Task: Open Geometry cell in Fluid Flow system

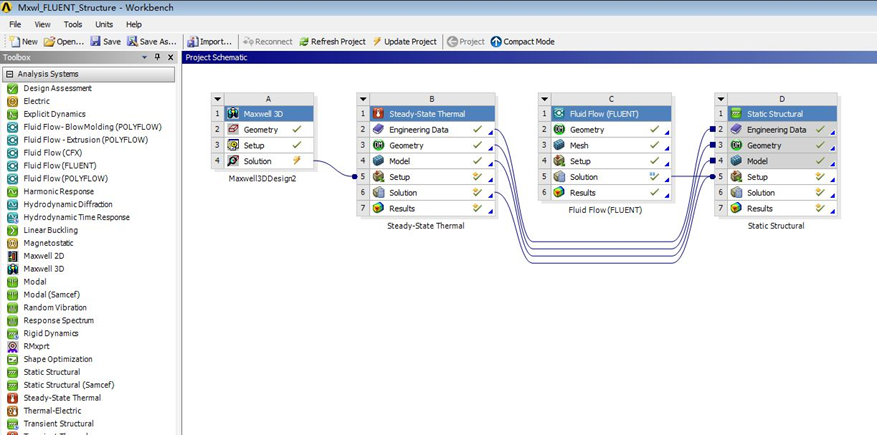Action: (x=611, y=130)
